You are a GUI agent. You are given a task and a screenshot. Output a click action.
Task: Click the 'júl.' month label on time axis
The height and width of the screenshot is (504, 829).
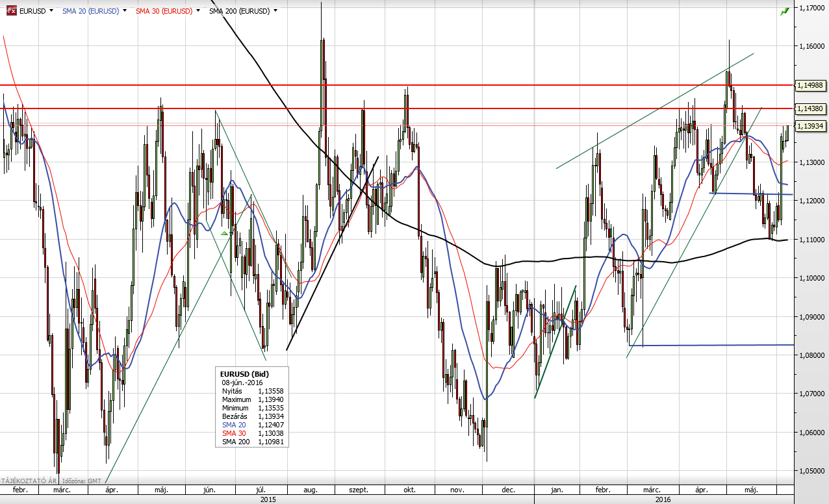[x=262, y=490]
